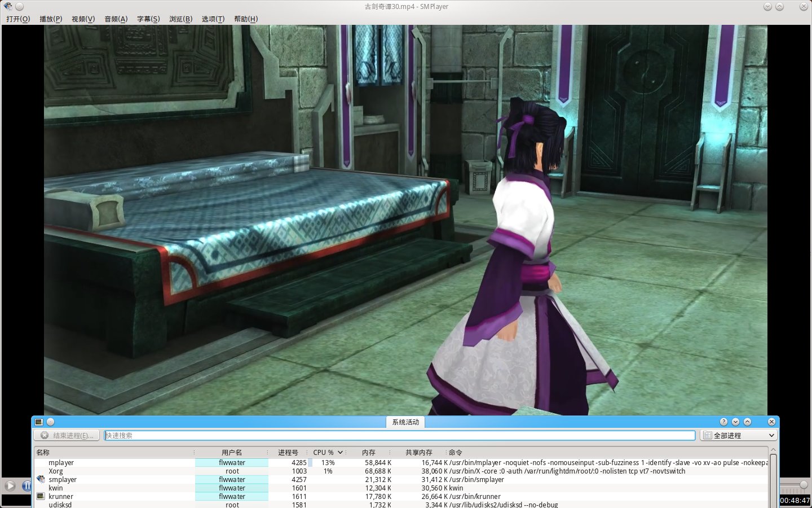This screenshot has width=812, height=508.
Task: Select the kwin process row
Action: [401, 488]
